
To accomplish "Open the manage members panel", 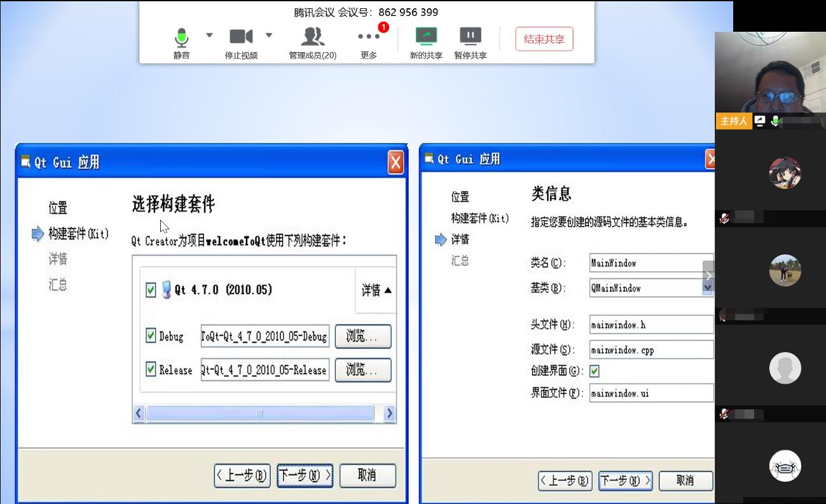I will (312, 37).
